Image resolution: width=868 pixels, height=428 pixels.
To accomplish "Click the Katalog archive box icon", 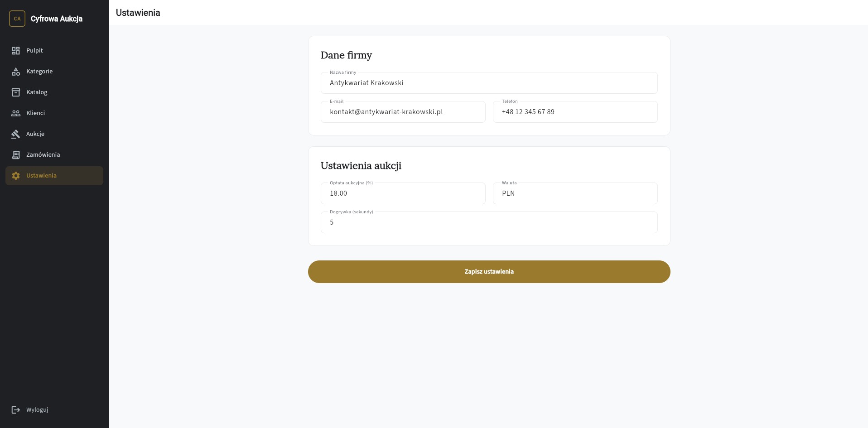I will point(16,92).
